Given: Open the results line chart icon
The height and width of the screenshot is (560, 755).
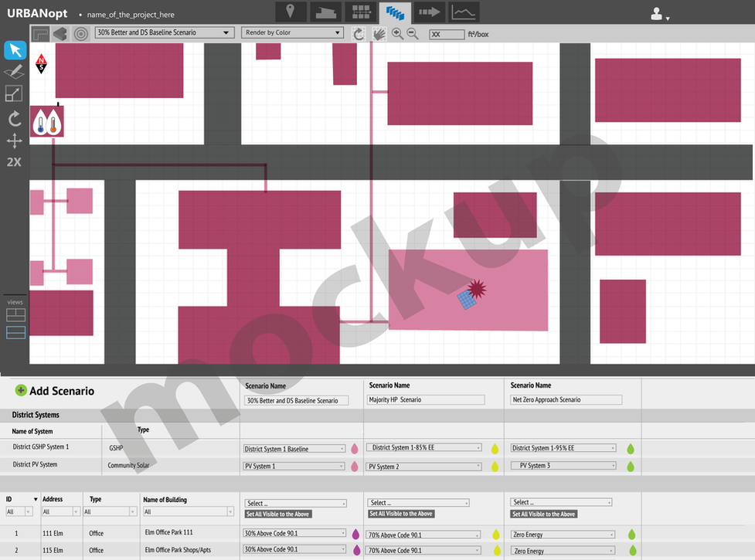Looking at the screenshot, I should 464,12.
